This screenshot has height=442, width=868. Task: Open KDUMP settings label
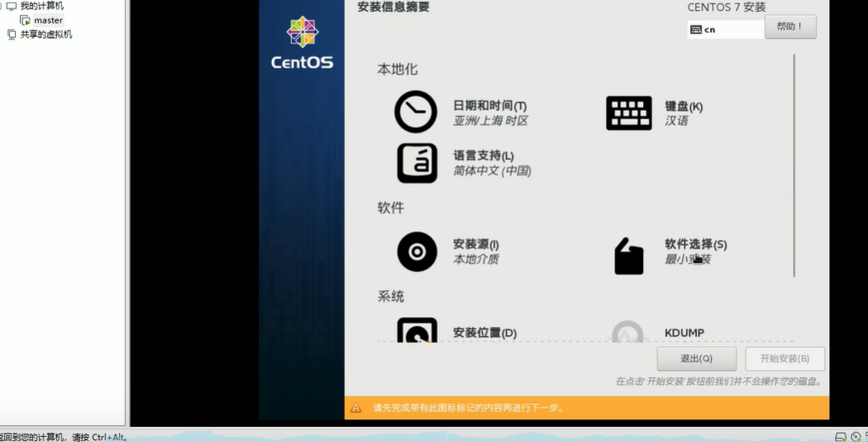(684, 333)
